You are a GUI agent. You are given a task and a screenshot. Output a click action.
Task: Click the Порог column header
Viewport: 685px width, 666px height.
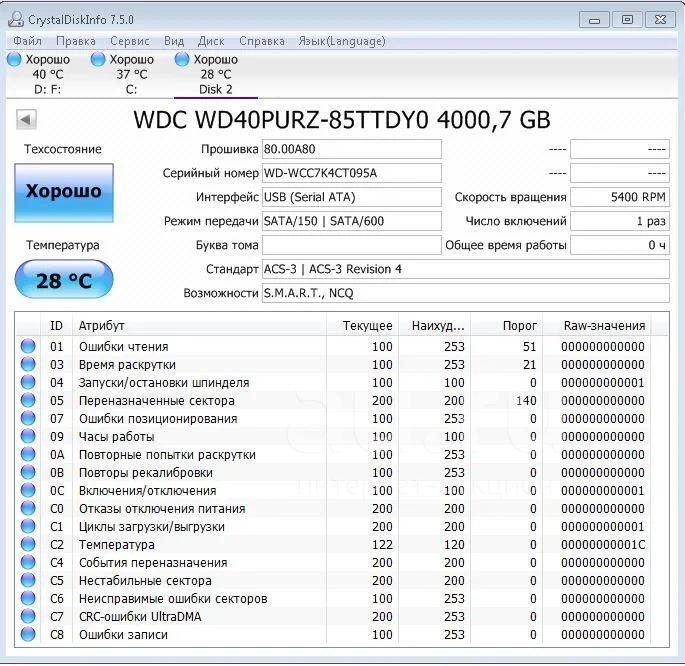[x=507, y=326]
